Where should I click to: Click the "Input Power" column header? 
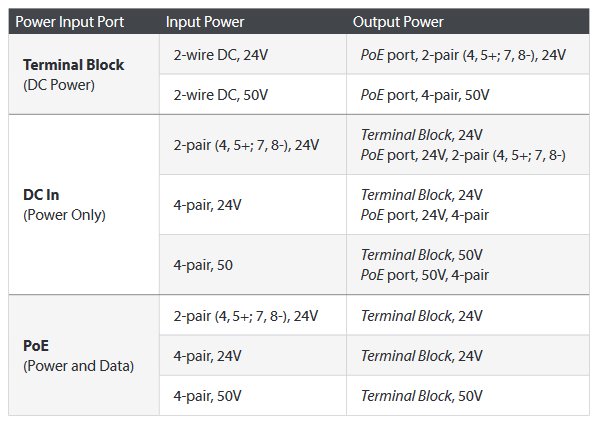(x=208, y=21)
